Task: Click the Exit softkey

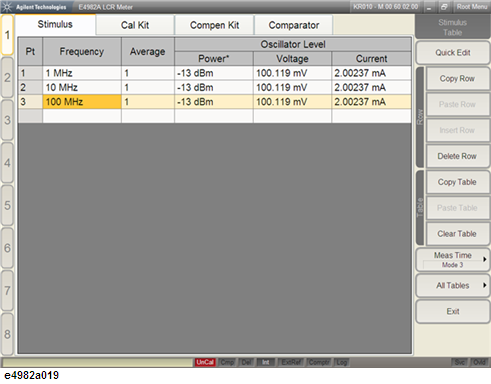Action: [x=453, y=311]
